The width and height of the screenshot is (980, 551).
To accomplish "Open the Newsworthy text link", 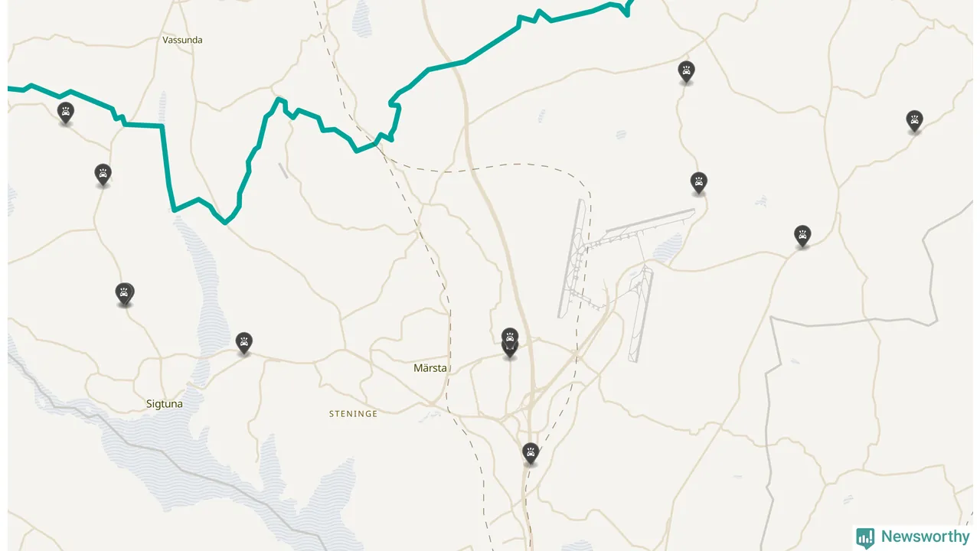I will click(925, 536).
